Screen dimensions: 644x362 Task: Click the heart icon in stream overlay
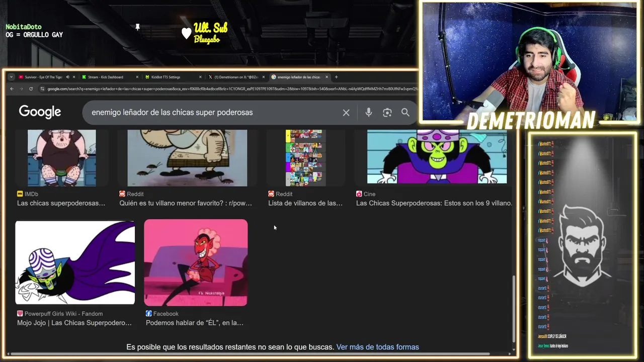(186, 33)
